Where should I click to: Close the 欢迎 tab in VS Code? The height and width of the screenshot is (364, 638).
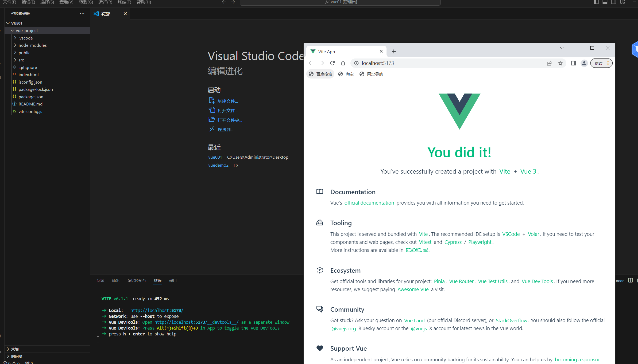coord(125,14)
